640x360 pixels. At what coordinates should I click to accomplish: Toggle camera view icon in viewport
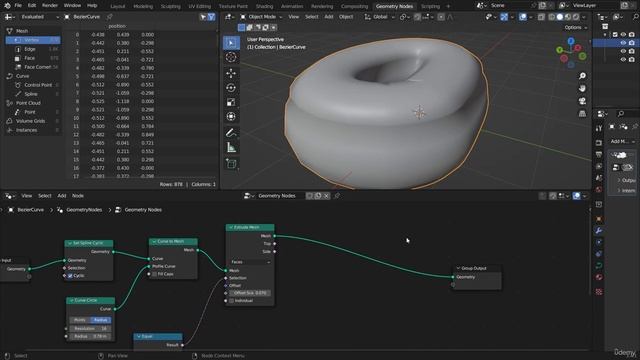(582, 101)
